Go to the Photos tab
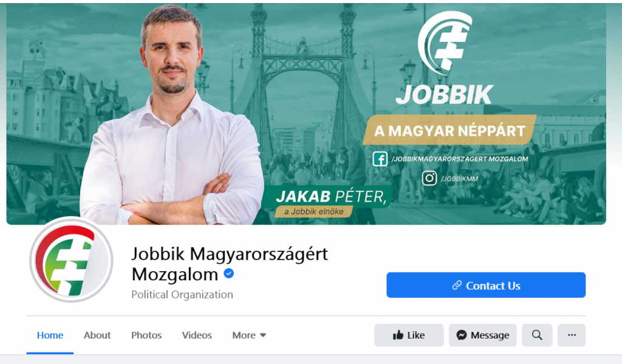 coord(146,335)
